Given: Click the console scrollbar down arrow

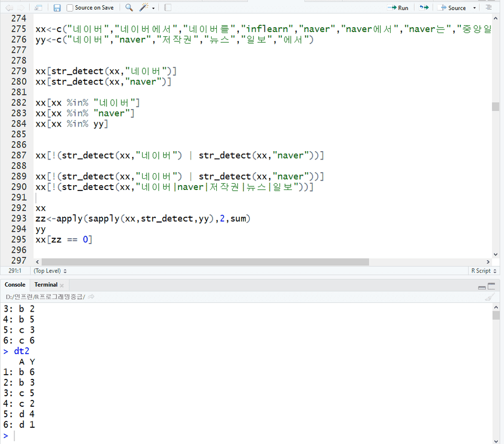Looking at the screenshot, I should click(496, 441).
